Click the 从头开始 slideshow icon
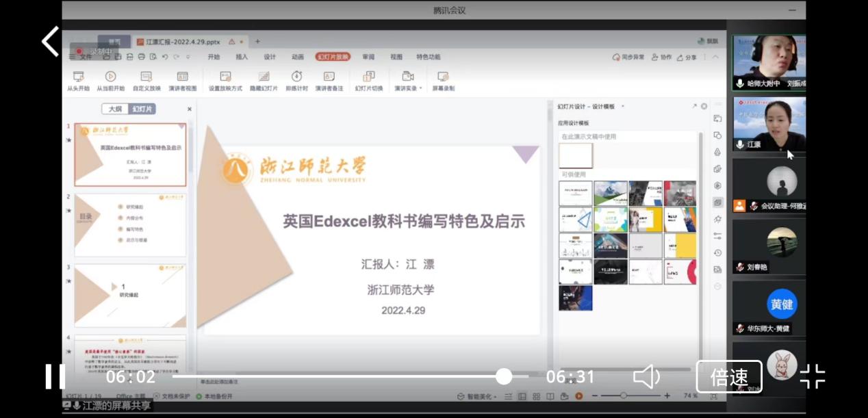The width and height of the screenshot is (868, 418). tap(78, 77)
